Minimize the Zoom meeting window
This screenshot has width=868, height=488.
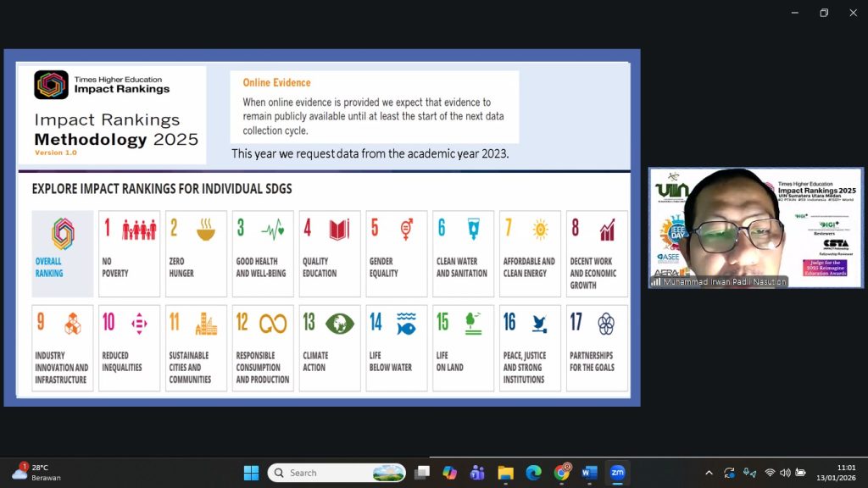[x=795, y=13]
